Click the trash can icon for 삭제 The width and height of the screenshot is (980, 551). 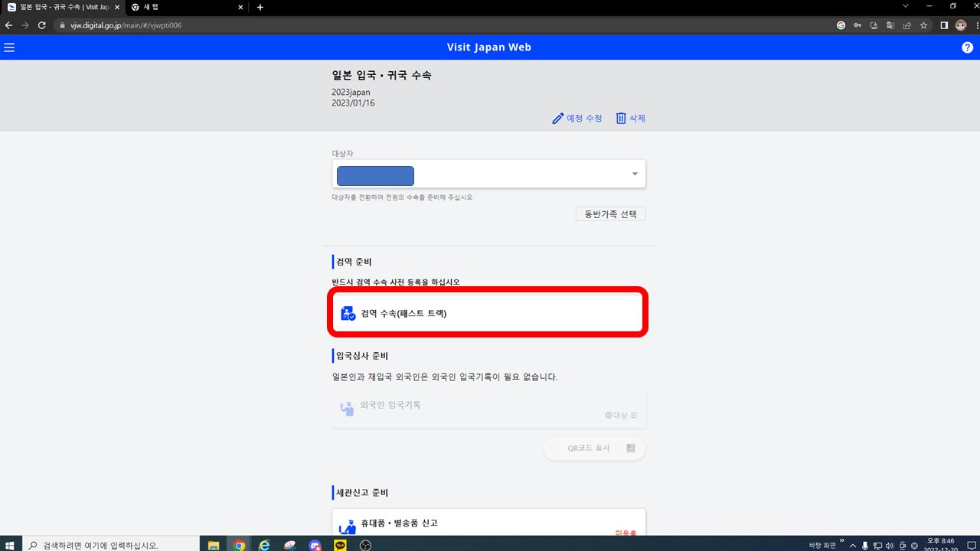click(x=621, y=119)
